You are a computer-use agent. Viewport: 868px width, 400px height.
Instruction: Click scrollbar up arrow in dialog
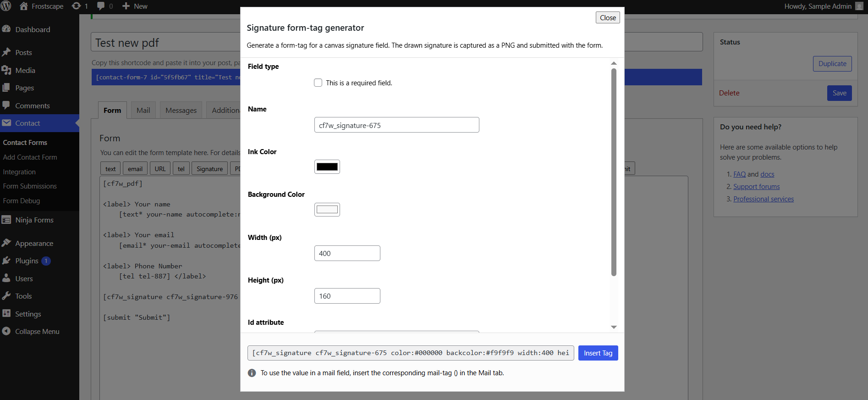tap(614, 63)
